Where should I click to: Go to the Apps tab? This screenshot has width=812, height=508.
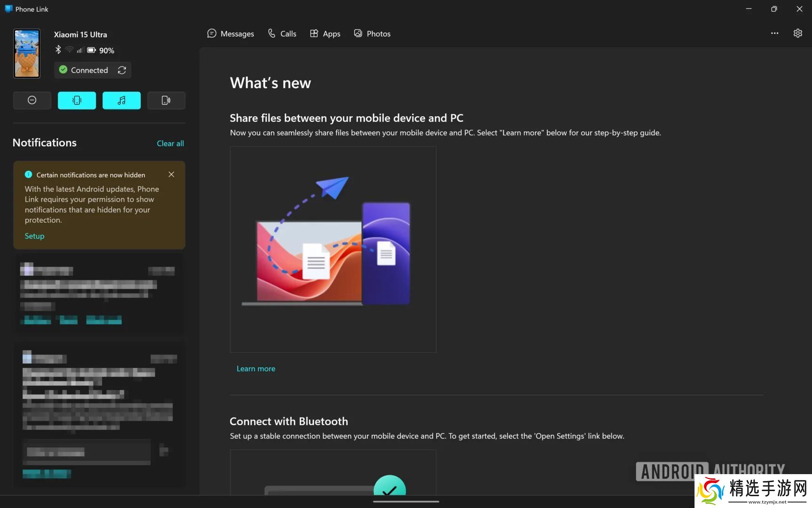point(325,34)
